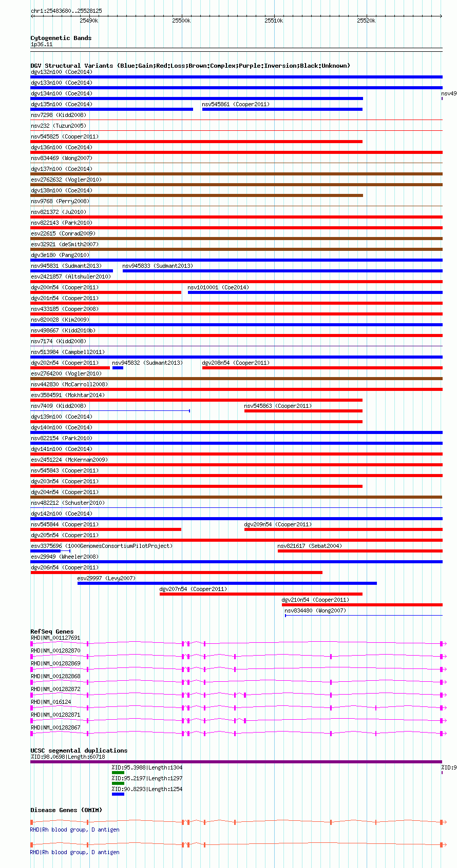Click the 25490k ruler tick label
457x868 pixels.
[89, 21]
